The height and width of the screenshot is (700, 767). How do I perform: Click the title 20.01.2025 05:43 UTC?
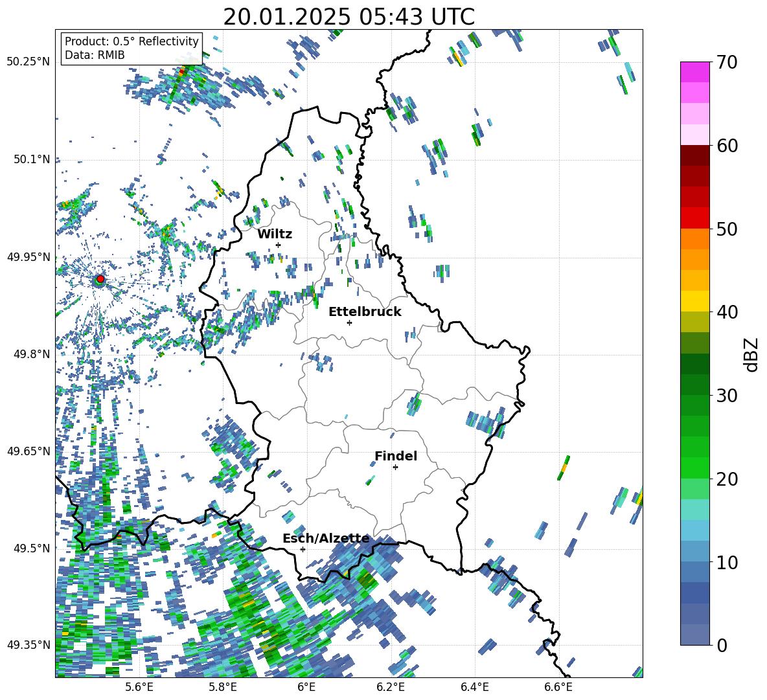(349, 17)
